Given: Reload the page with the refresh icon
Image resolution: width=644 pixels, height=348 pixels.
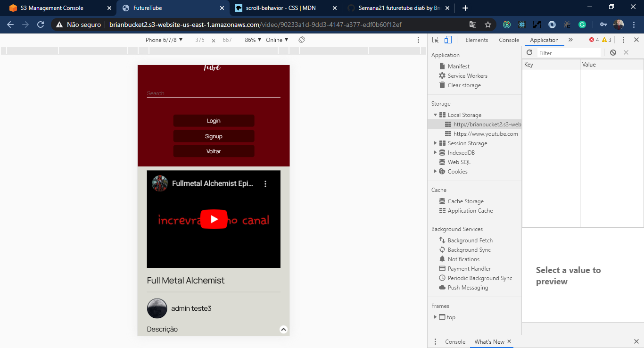Looking at the screenshot, I should [x=41, y=25].
